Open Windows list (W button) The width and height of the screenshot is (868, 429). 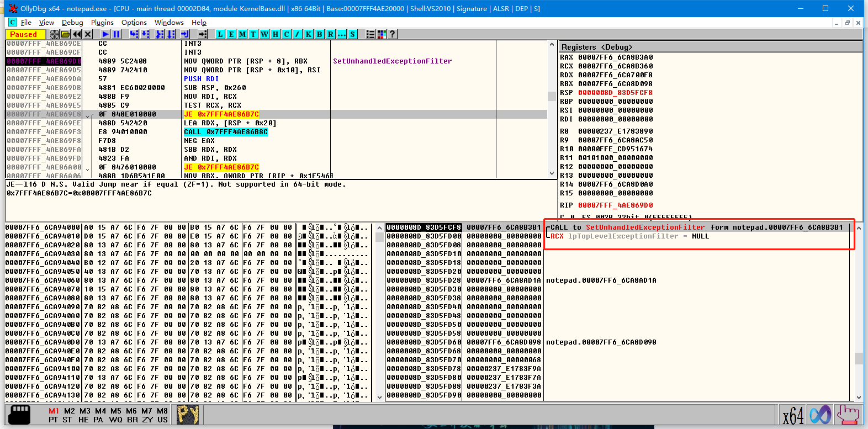[x=264, y=34]
